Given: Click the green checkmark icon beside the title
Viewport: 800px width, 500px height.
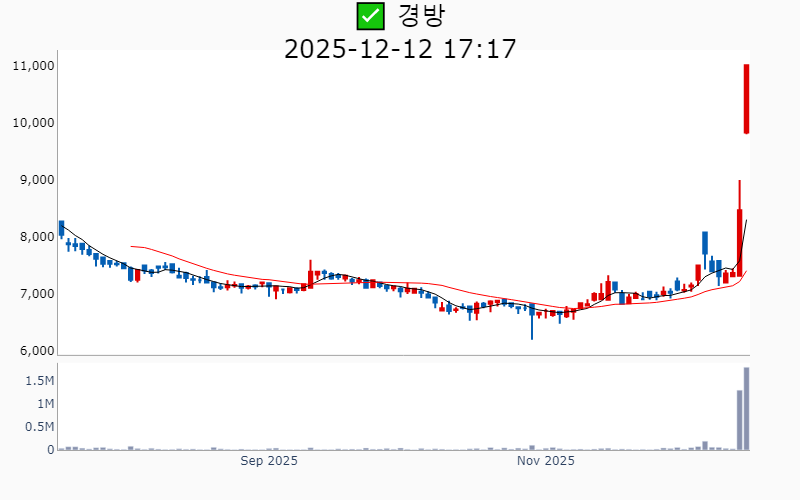Looking at the screenshot, I should tap(370, 16).
